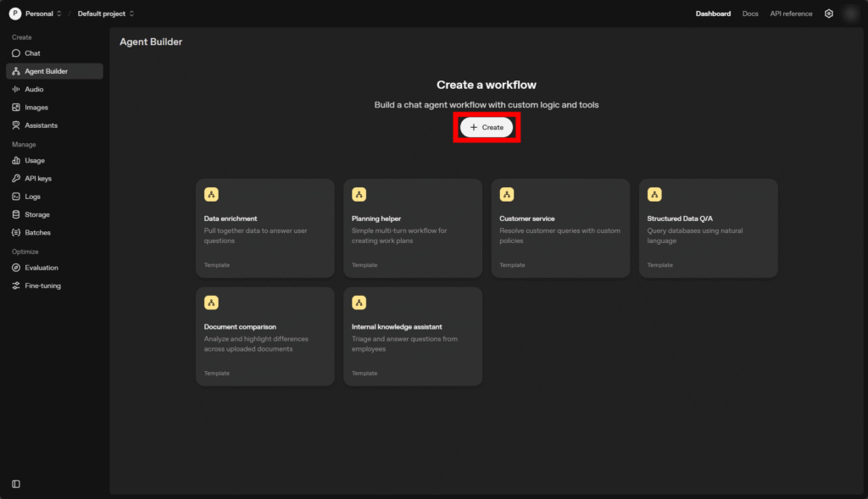Open the API reference link
The height and width of the screenshot is (499, 868).
point(791,14)
